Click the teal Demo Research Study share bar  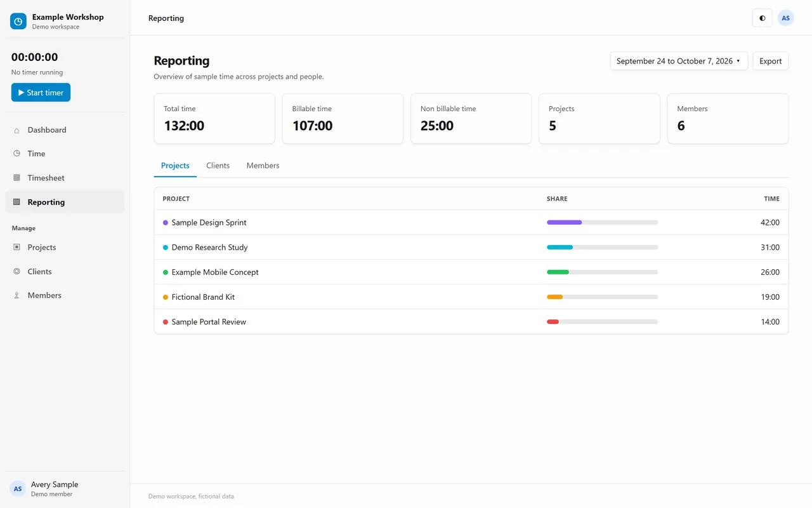pos(602,247)
